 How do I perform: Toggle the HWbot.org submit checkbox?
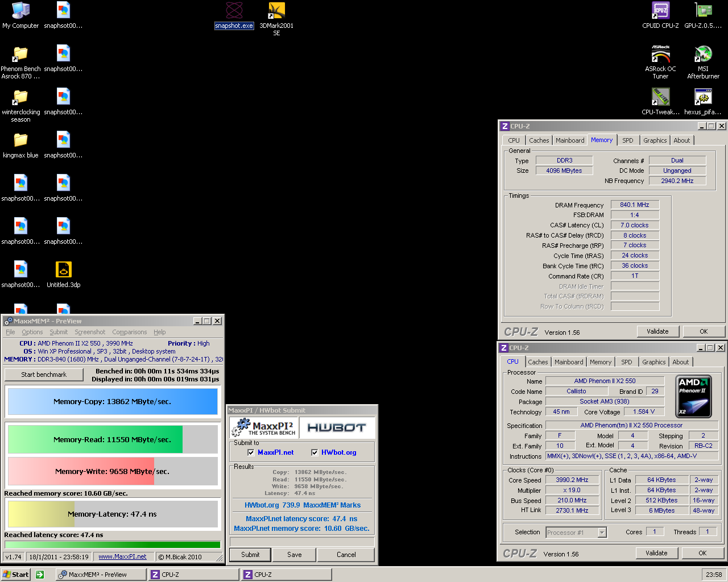(x=315, y=452)
